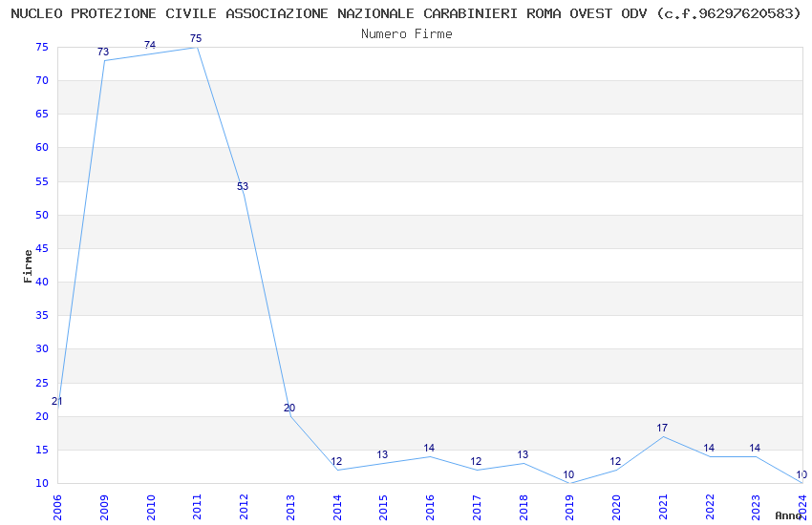Click x-axis year label 2019

(569, 507)
